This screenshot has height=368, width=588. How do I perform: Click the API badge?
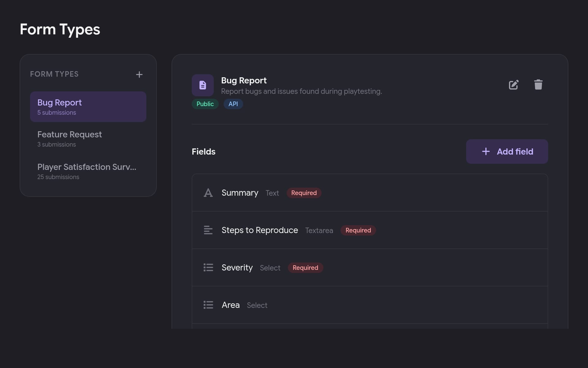[233, 104]
